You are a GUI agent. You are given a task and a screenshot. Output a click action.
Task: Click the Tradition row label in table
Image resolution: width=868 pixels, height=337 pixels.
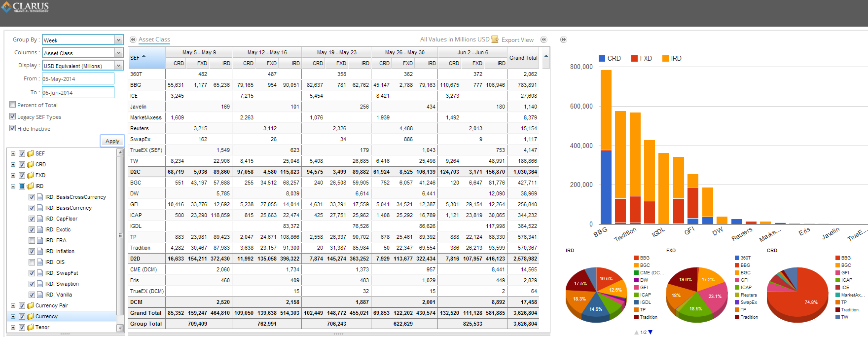140,248
